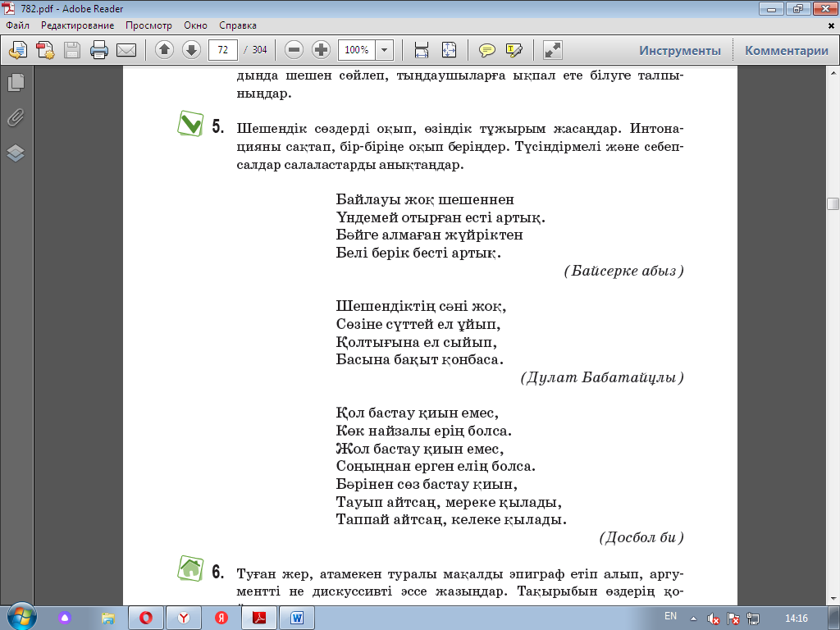Screen dimensions: 840x630
Task: Switch to Adobe Reader taskbar button
Action: click(x=259, y=618)
